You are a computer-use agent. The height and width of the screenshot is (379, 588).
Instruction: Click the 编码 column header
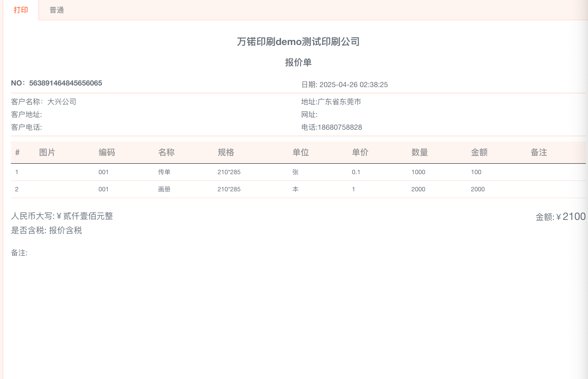coord(107,152)
